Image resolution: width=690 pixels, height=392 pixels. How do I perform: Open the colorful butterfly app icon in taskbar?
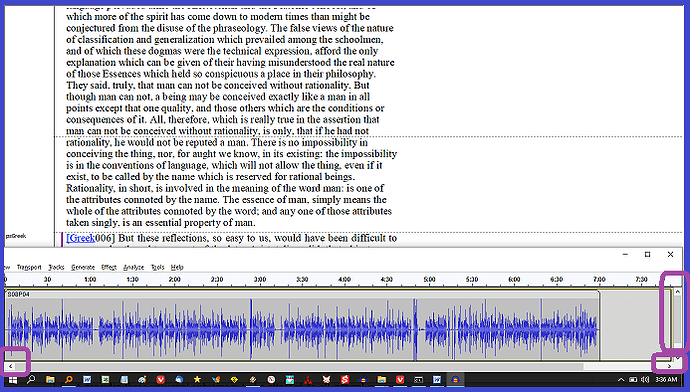[x=216, y=379]
